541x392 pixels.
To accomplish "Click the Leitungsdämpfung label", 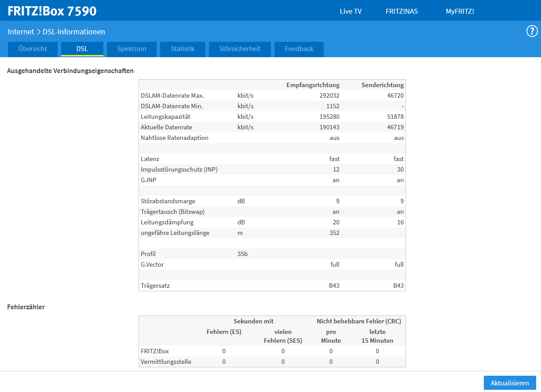I will click(x=167, y=222).
